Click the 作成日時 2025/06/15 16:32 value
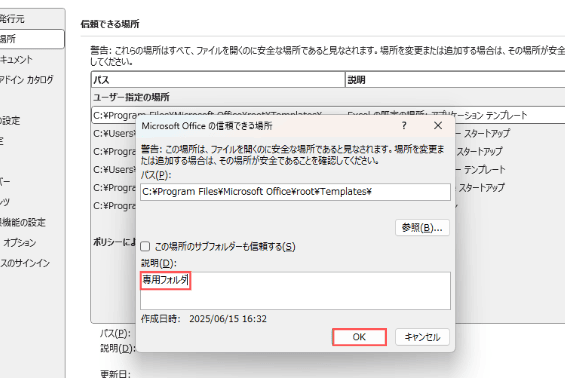Image resolution: width=565 pixels, height=378 pixels. [228, 319]
